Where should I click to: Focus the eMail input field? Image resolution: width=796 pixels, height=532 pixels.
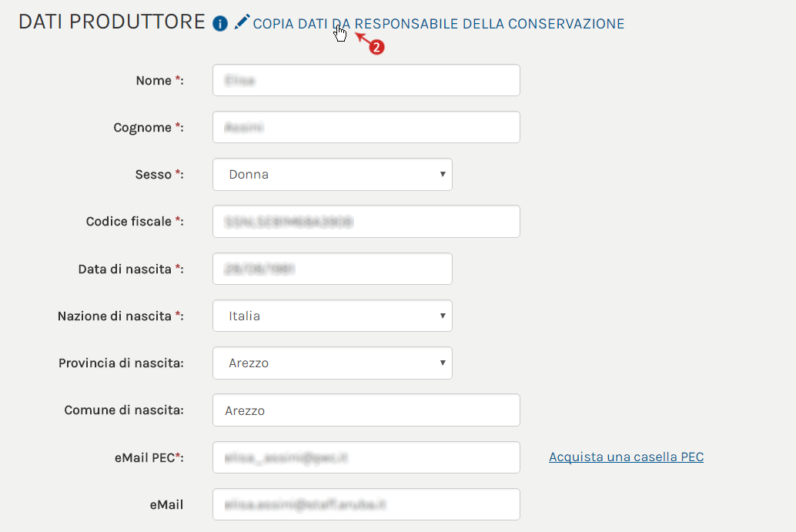click(366, 504)
